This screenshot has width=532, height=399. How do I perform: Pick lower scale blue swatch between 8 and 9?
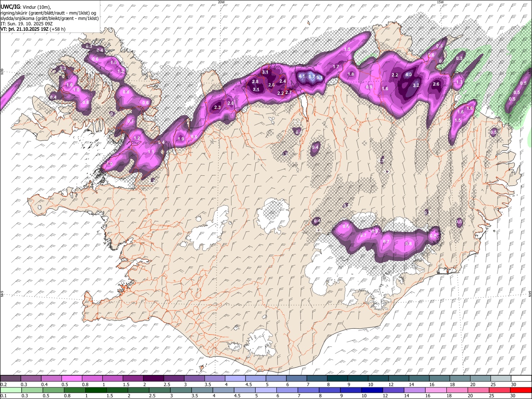coord(330,390)
